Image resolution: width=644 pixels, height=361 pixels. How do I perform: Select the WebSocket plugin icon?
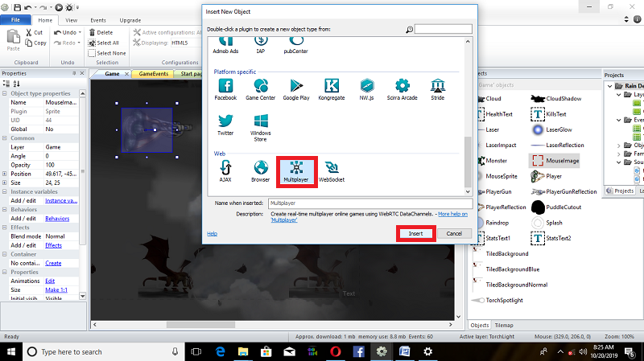[x=332, y=168]
